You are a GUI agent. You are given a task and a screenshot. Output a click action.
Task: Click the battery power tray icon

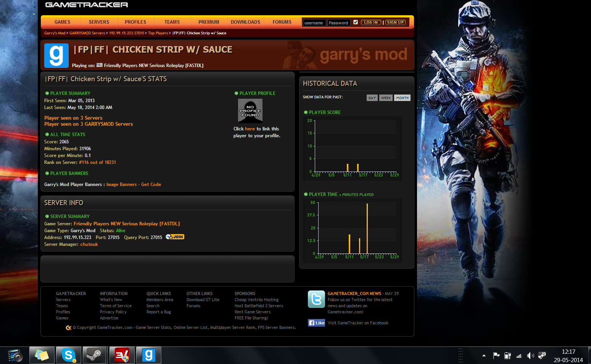tap(507, 356)
